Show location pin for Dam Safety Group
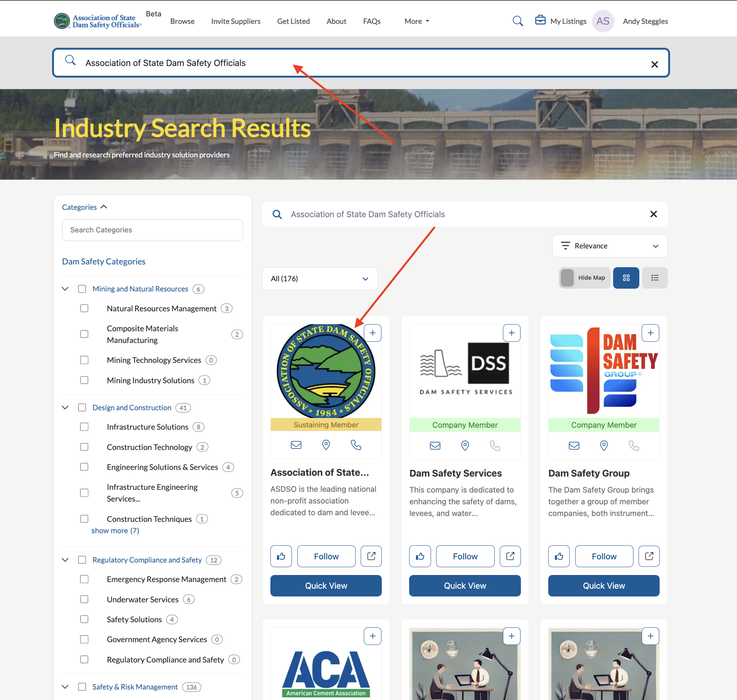 [x=604, y=445]
